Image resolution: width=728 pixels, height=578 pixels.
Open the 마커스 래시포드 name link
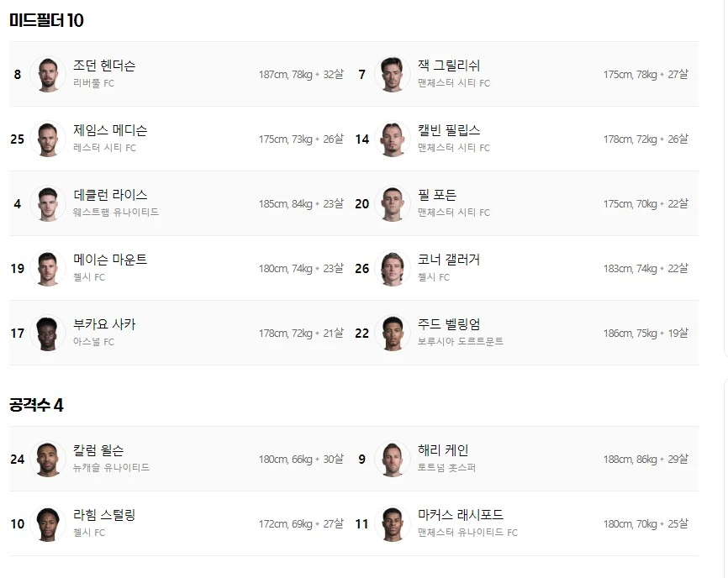click(461, 515)
